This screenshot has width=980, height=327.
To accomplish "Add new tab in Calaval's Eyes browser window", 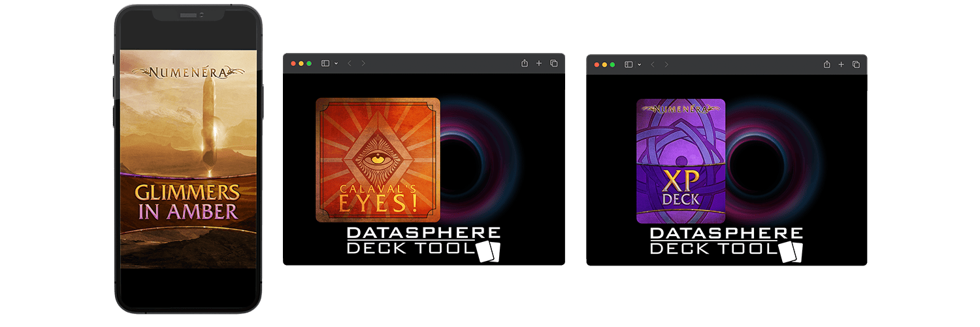I will tap(539, 63).
